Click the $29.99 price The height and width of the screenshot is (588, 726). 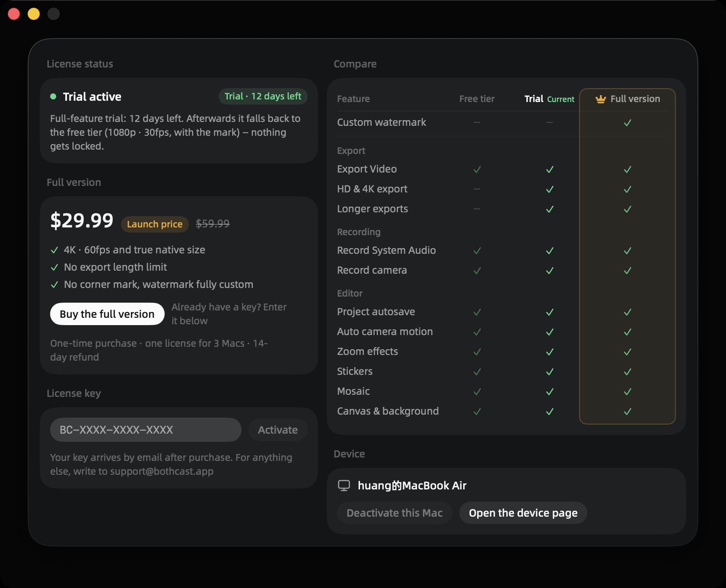click(82, 220)
